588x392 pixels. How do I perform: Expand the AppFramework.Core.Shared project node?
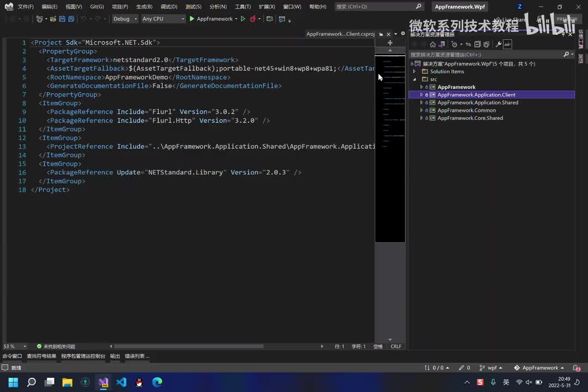(421, 118)
